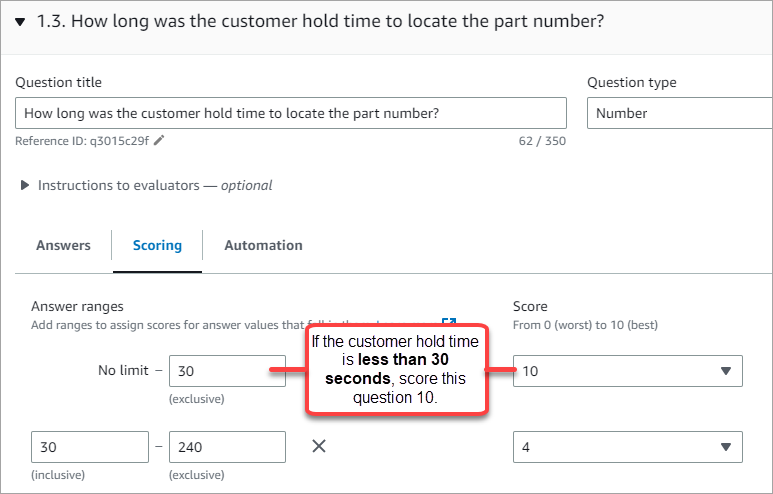Open the Automation tab
The height and width of the screenshot is (494, 773).
(263, 245)
